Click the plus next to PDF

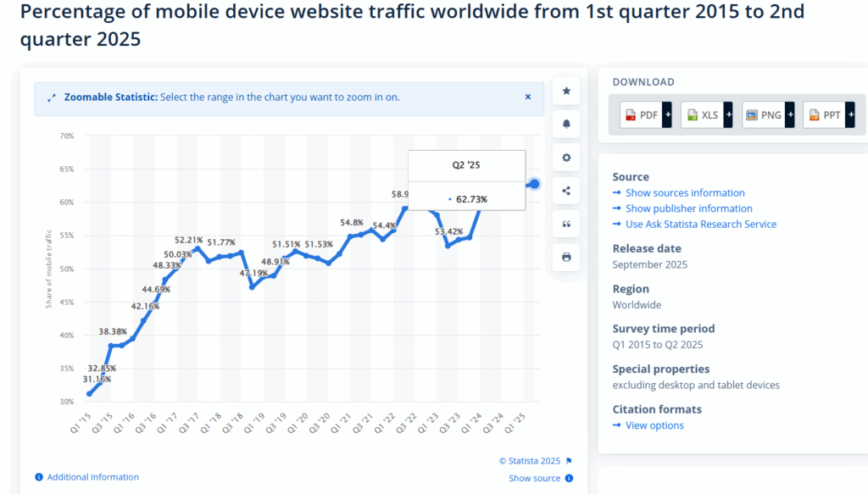point(668,115)
